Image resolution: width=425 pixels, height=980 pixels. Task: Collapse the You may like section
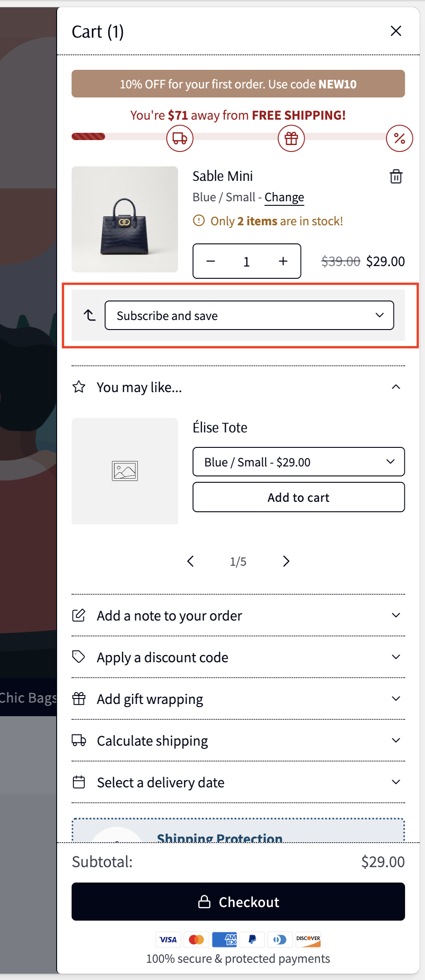396,387
